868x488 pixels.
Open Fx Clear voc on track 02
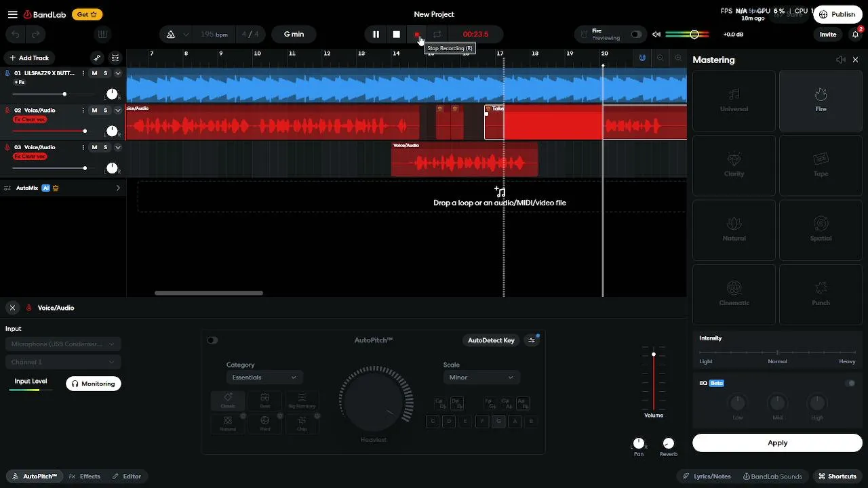[x=30, y=119]
